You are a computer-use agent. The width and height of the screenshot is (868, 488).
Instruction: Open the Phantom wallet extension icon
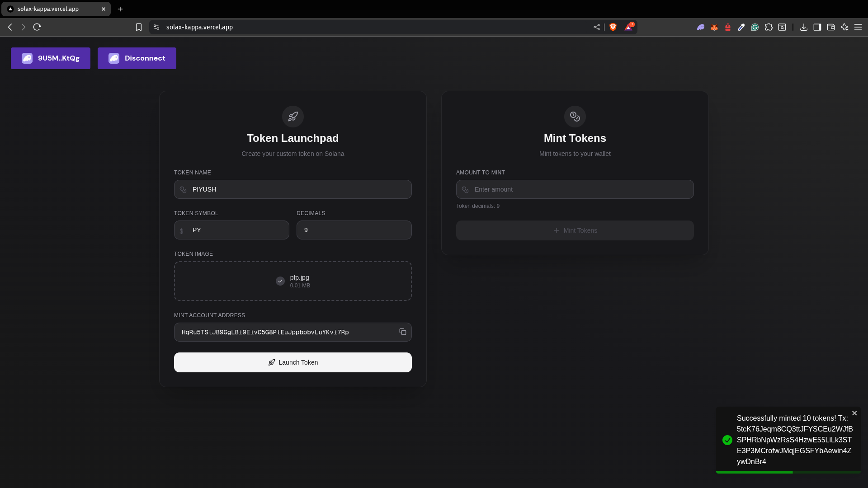click(x=701, y=27)
